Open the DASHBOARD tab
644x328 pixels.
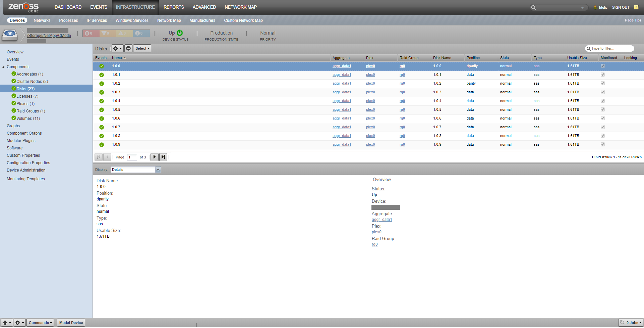[68, 7]
